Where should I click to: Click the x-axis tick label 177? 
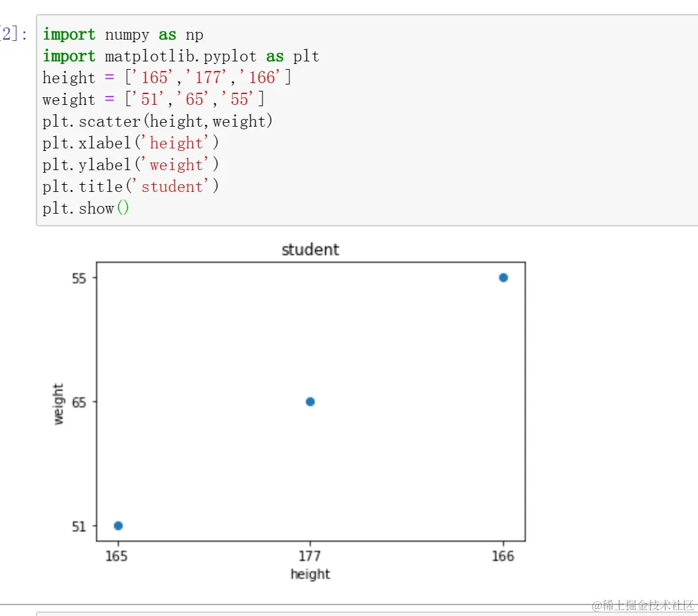click(x=310, y=556)
